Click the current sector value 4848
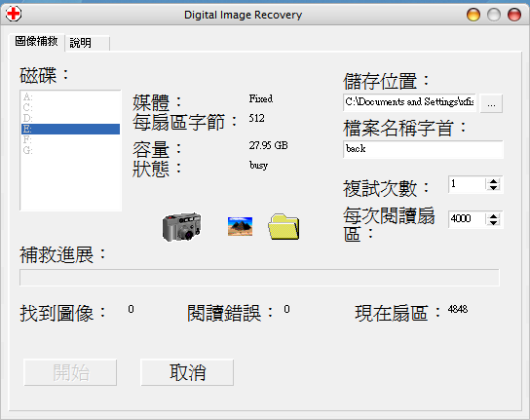 pyautogui.click(x=458, y=309)
